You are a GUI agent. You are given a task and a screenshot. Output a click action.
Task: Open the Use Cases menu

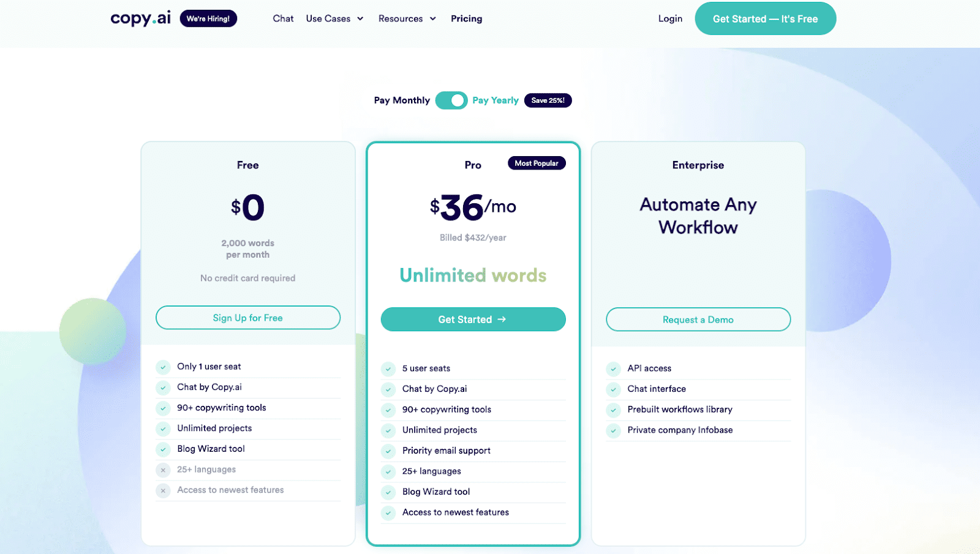[x=328, y=18]
